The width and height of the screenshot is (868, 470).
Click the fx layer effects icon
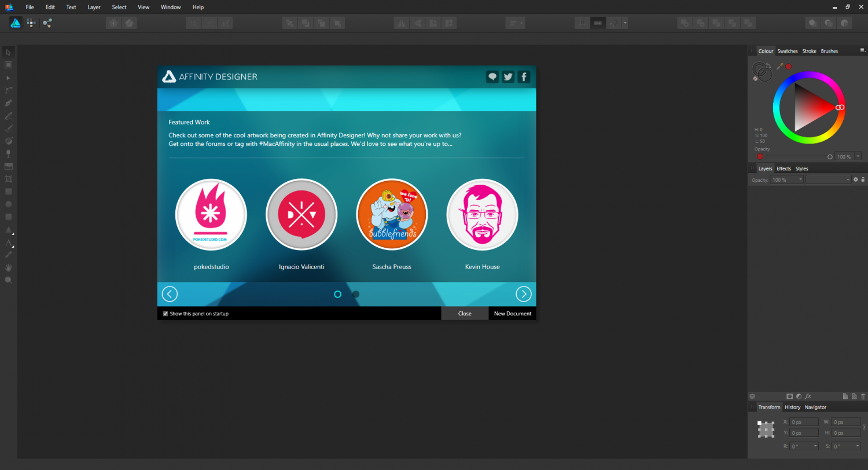pyautogui.click(x=808, y=396)
